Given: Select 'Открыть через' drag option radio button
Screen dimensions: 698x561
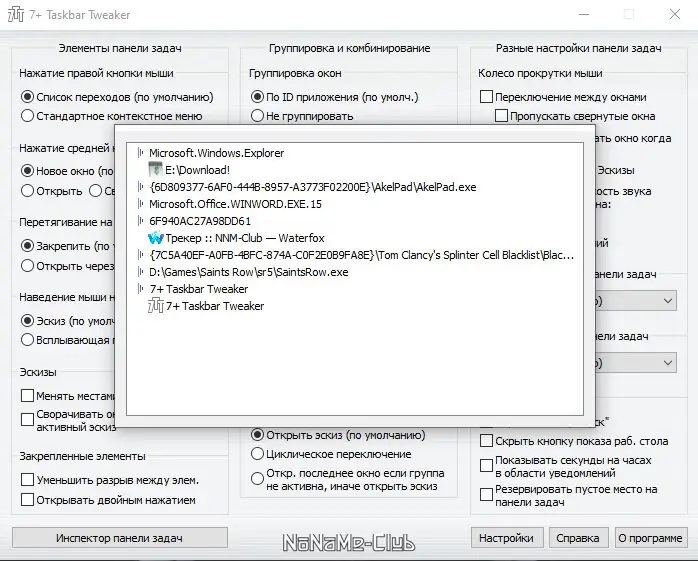Looking at the screenshot, I should click(x=27, y=265).
